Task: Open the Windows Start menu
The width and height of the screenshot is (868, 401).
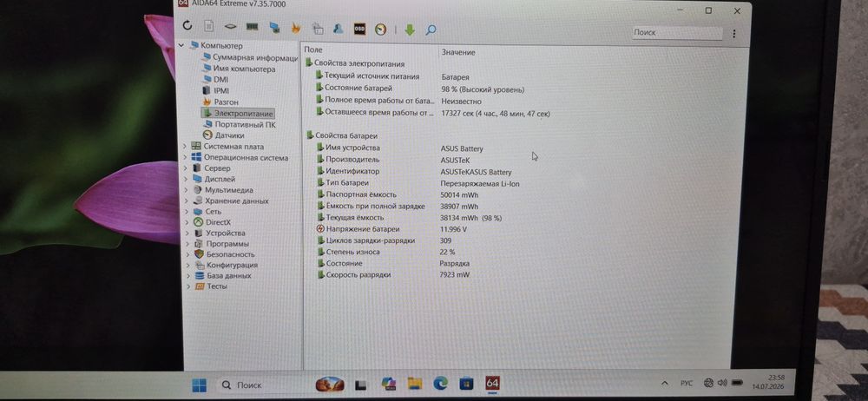Action: (200, 385)
